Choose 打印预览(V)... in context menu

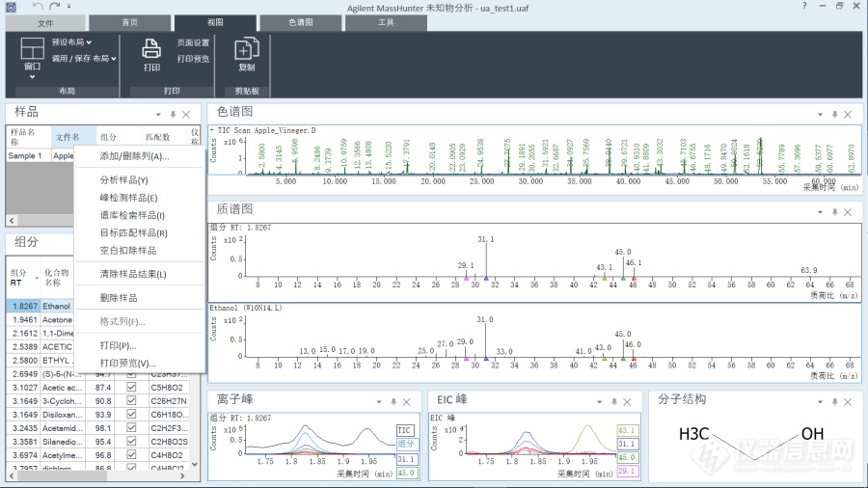(x=140, y=363)
